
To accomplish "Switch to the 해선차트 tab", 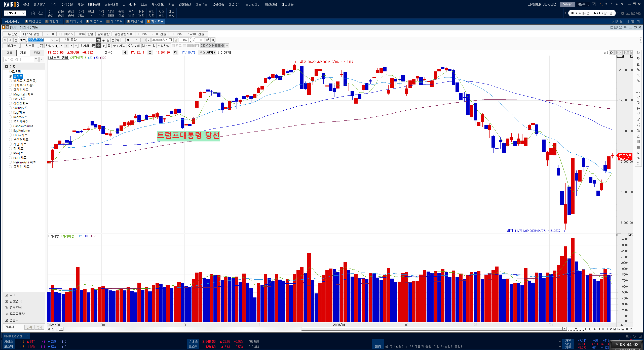I will 94,21.
